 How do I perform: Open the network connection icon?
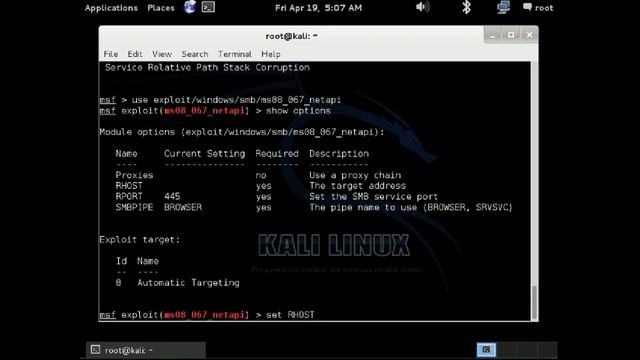(x=503, y=7)
